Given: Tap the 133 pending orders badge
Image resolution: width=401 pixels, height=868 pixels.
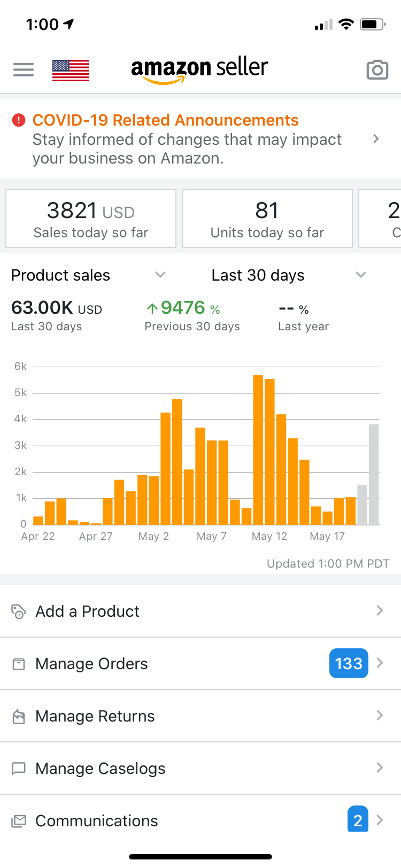Looking at the screenshot, I should 349,663.
